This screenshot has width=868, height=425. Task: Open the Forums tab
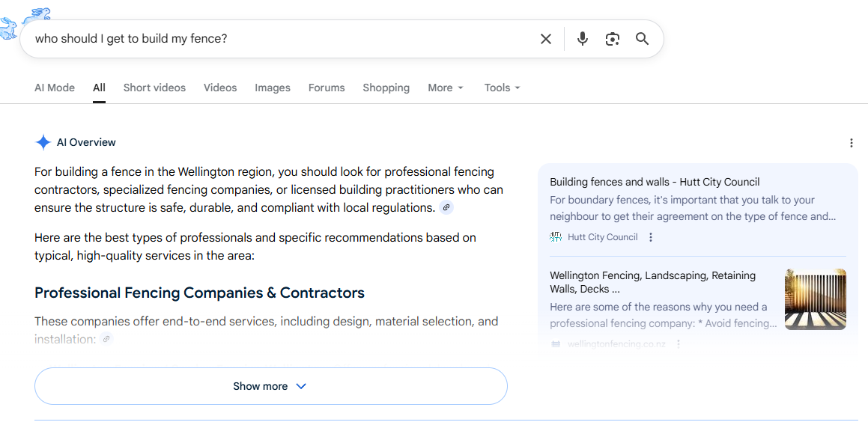click(327, 88)
